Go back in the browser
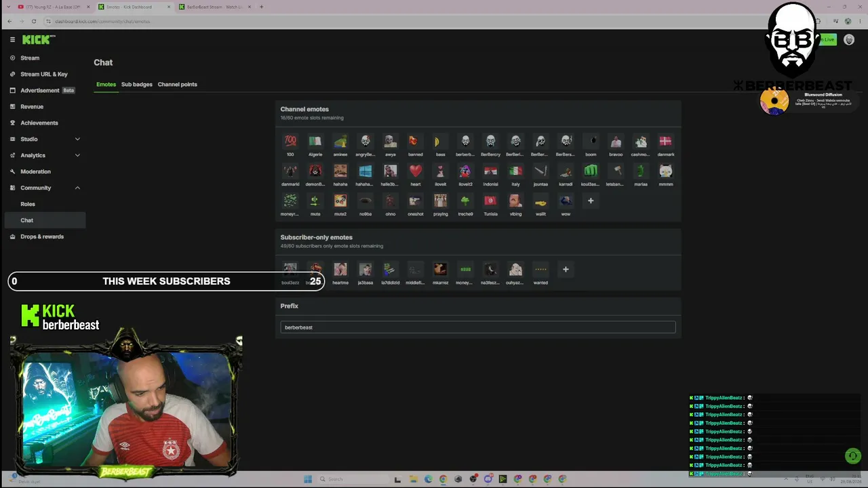868x488 pixels. [x=9, y=22]
